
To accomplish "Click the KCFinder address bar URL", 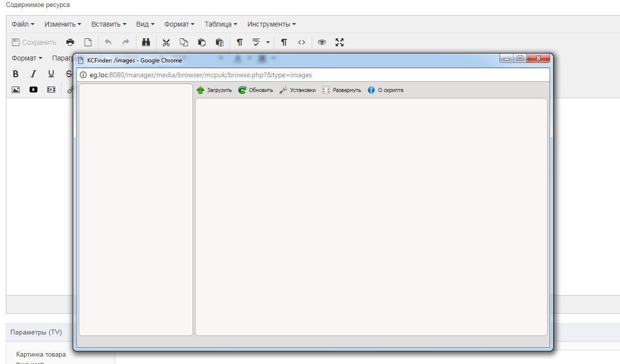I will [x=201, y=75].
